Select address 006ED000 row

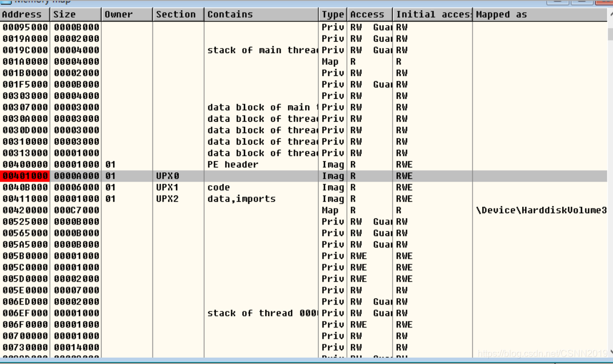tap(304, 302)
